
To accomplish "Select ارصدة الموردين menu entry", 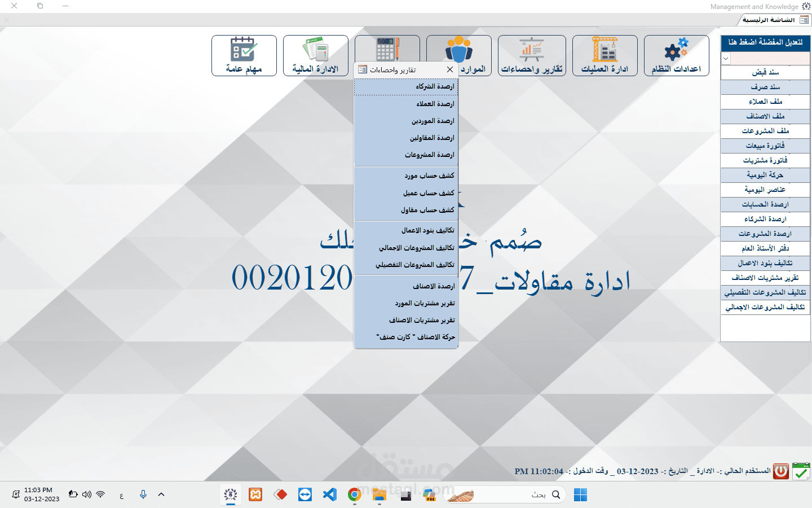I will point(406,121).
